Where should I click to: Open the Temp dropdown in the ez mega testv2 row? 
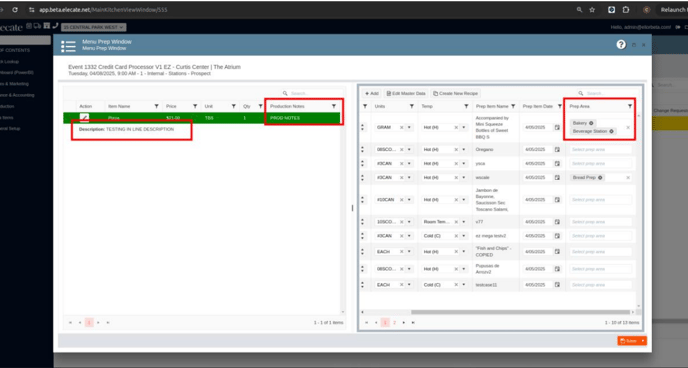click(x=464, y=236)
